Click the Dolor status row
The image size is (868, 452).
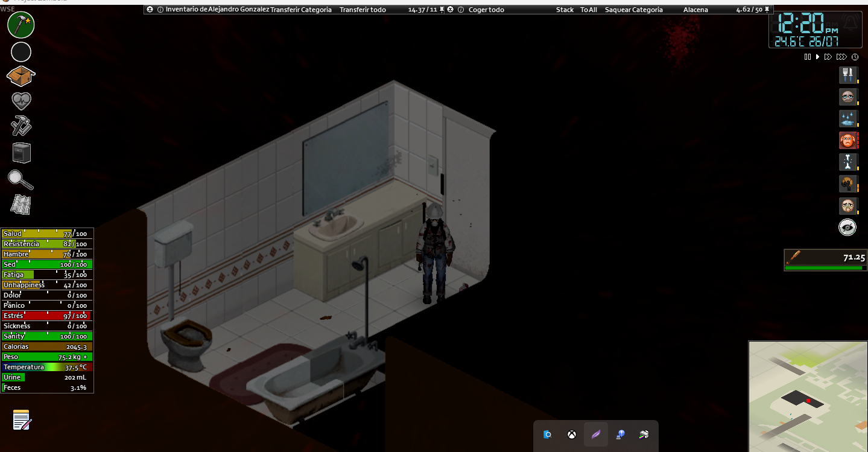(47, 295)
